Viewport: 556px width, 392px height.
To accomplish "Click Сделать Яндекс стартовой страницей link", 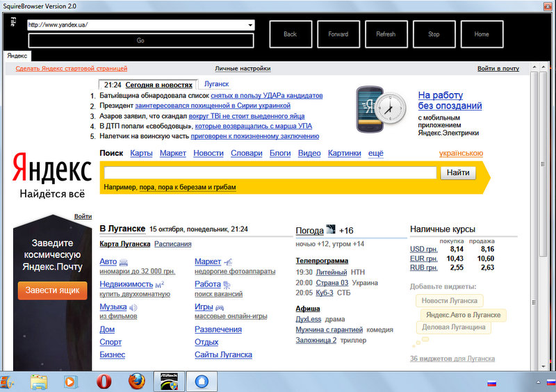I will [x=72, y=69].
